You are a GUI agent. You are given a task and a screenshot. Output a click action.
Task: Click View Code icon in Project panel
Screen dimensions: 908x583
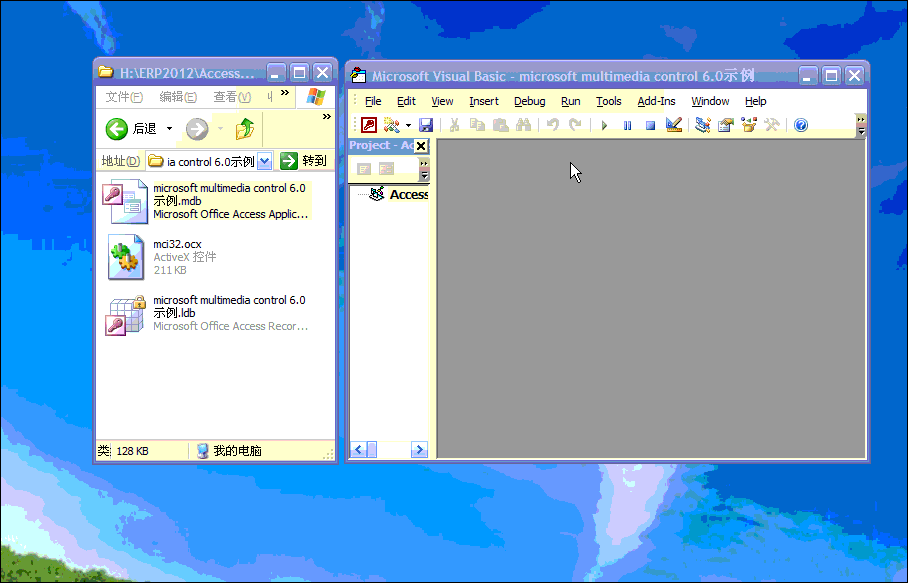coord(364,169)
